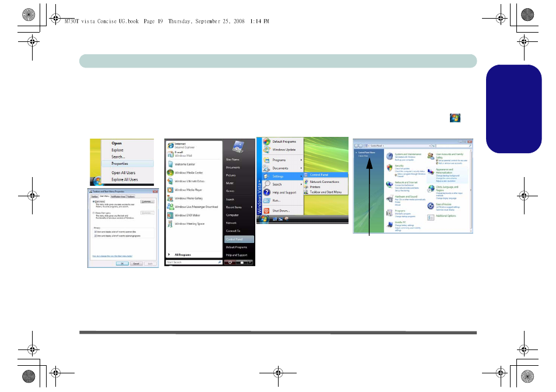Screen dimensions: 556x392
Task: Toggle recently opened files checkbox
Action: [x=96, y=232]
